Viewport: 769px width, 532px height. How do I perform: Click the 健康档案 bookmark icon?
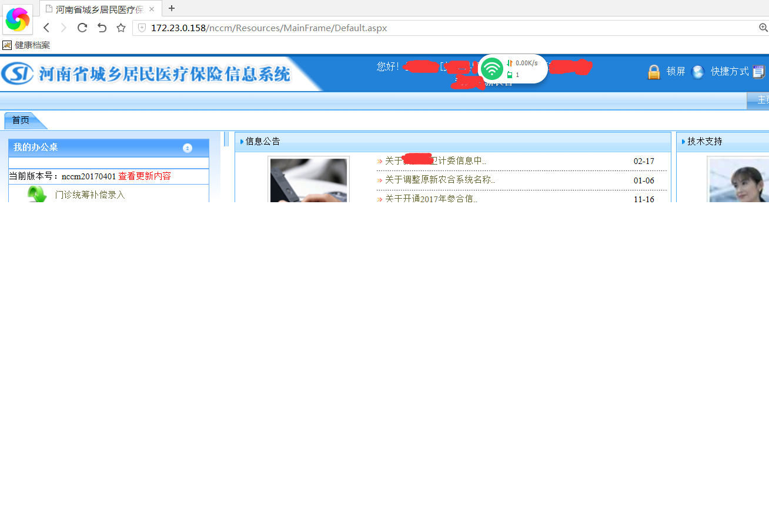point(7,45)
